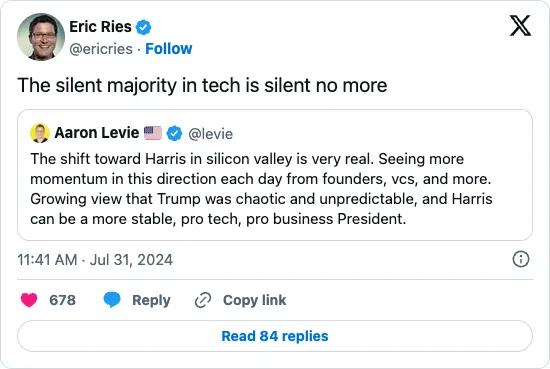Screen dimensions: 550x369
Task: Follow the @ericries account
Action: pyautogui.click(x=169, y=48)
